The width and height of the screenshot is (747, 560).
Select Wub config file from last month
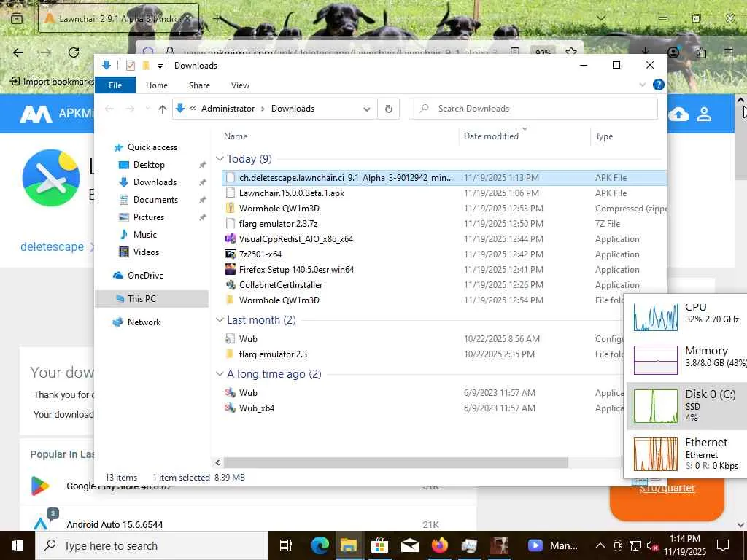coord(248,338)
